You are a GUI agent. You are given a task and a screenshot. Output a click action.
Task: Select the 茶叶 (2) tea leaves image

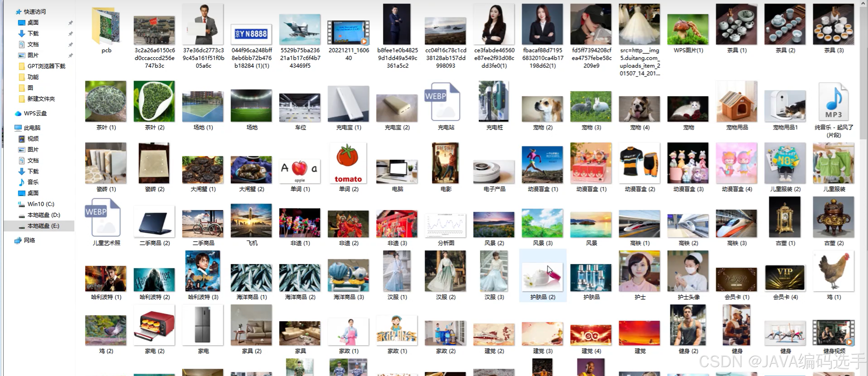coord(154,101)
